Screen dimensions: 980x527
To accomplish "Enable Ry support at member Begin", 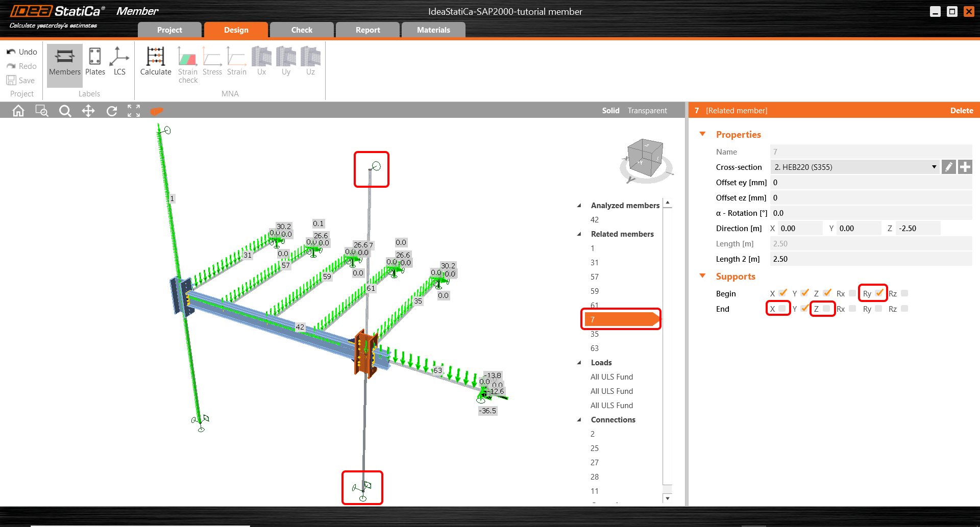I will tap(879, 293).
